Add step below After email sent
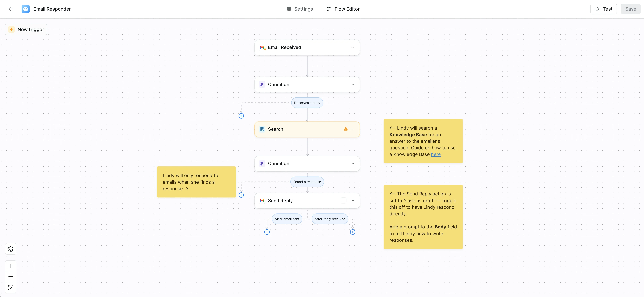644x297 pixels. (267, 232)
